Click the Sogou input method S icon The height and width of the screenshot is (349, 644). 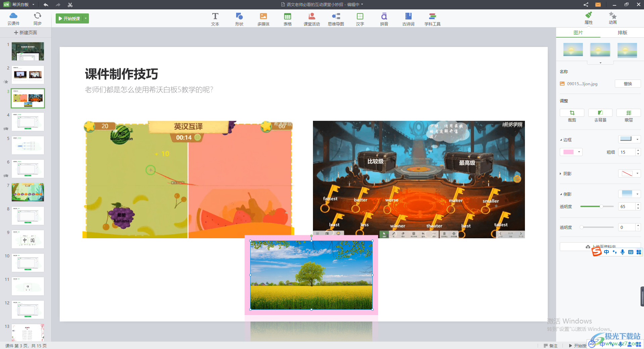[x=597, y=252]
